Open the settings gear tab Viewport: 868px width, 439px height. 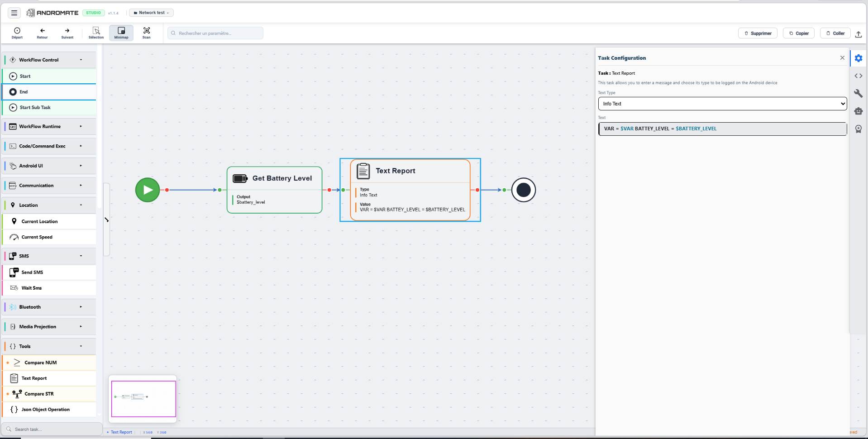pos(858,58)
